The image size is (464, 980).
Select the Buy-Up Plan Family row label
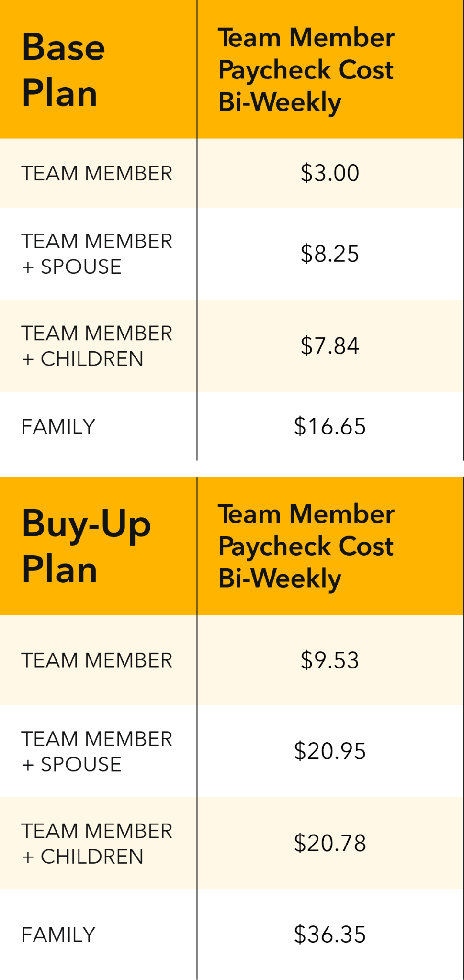[58, 935]
